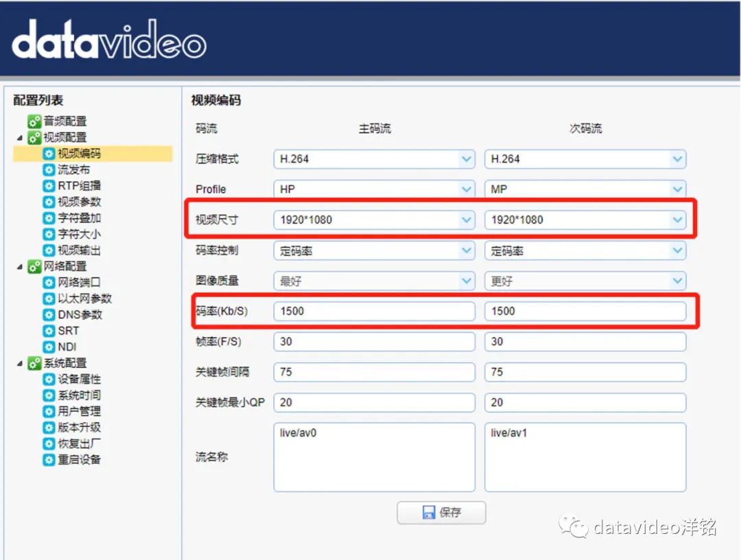Click the gear icon beside RTP组播
741x560 pixels.
click(x=49, y=186)
